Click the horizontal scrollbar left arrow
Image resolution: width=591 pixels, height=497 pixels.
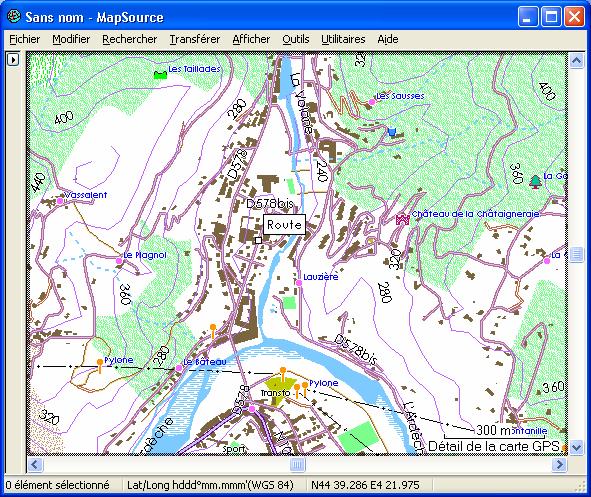[35, 465]
